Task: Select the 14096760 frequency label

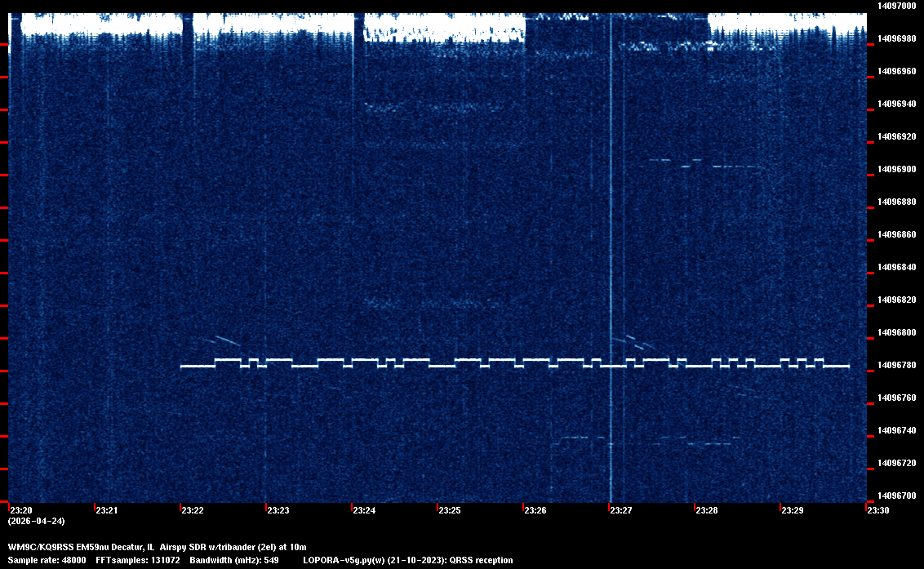Action: tap(897, 398)
